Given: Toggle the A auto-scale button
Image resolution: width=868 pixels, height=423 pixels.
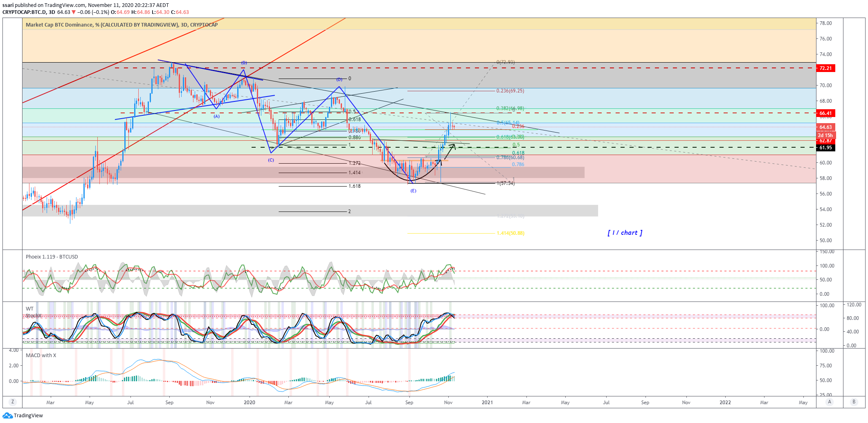Looking at the screenshot, I should point(830,402).
